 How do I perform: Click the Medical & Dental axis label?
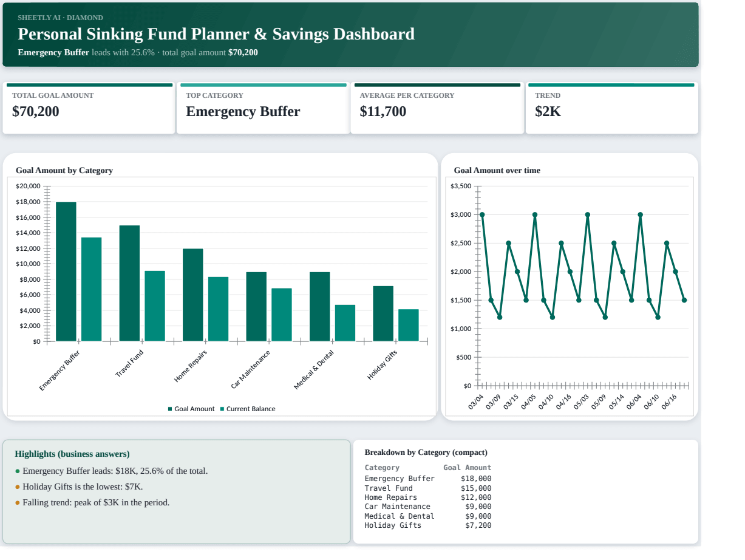point(314,370)
